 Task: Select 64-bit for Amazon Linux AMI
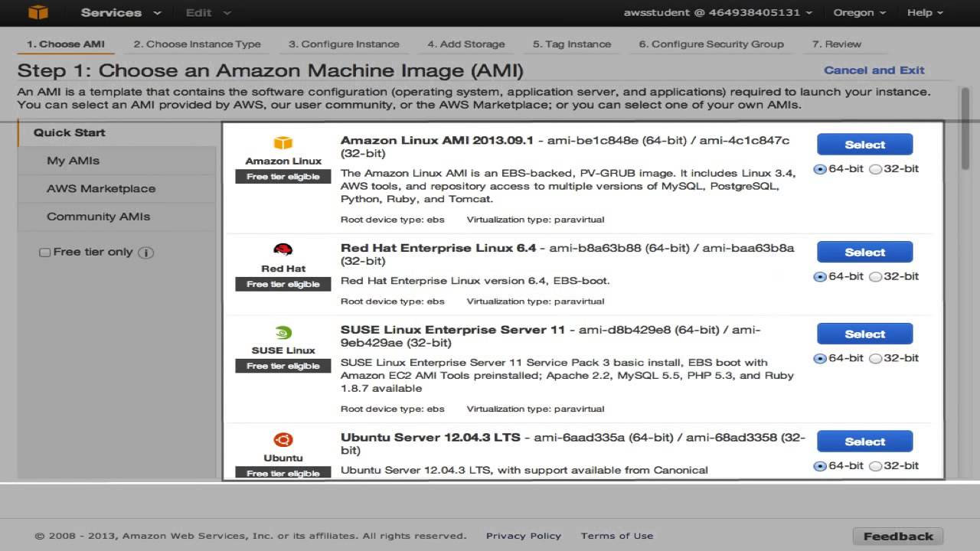click(x=820, y=169)
